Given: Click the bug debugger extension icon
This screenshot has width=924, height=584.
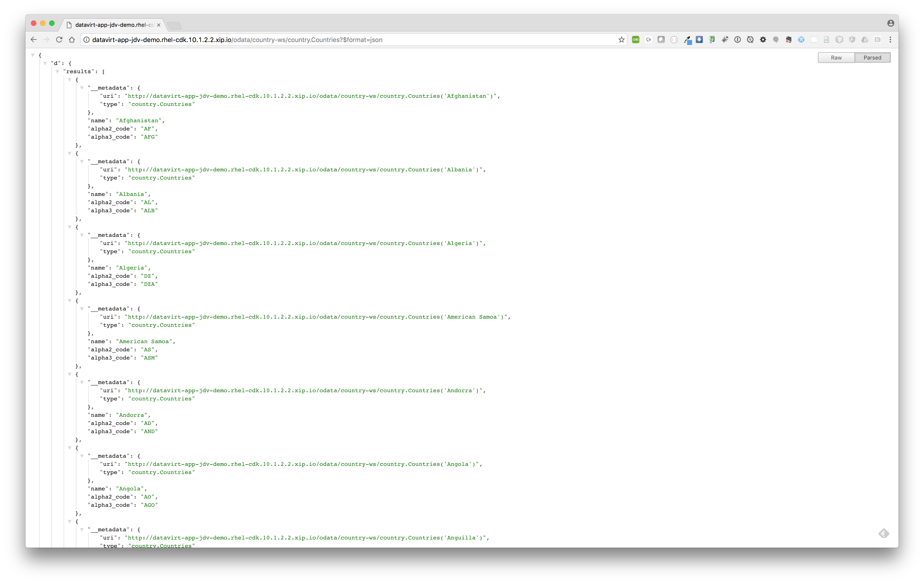Looking at the screenshot, I should 724,40.
